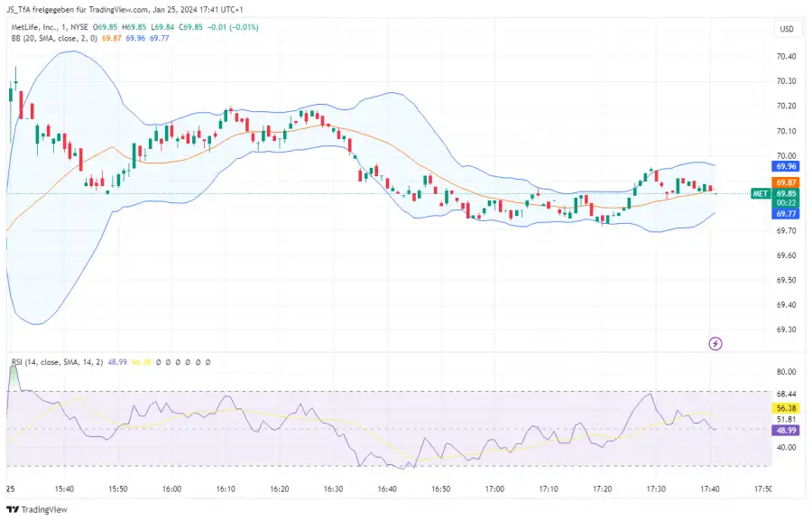This screenshot has height=521, width=812.
Task: Click the 51.81 RSI middle band label
Action: point(785,419)
